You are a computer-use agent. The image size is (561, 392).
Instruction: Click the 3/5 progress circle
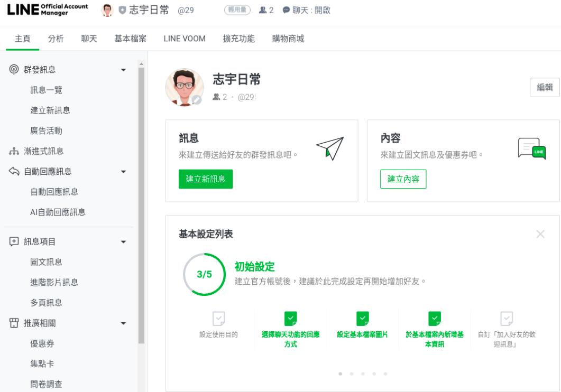point(204,274)
